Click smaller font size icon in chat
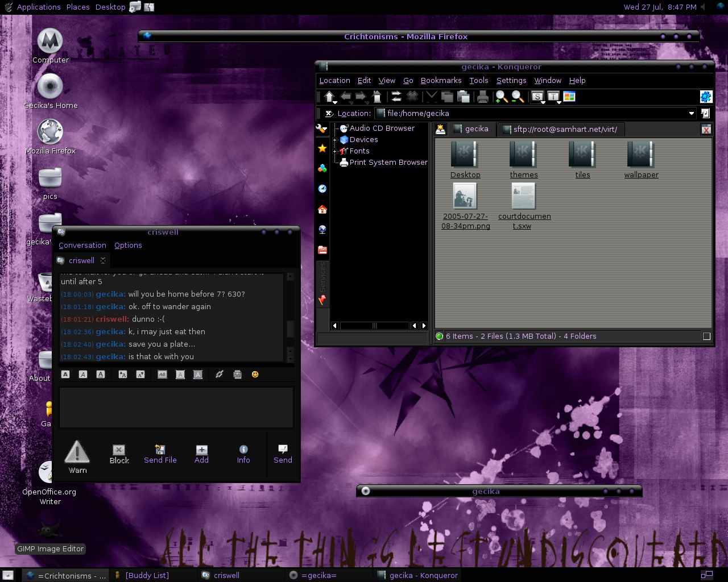728x582 pixels. [x=140, y=375]
